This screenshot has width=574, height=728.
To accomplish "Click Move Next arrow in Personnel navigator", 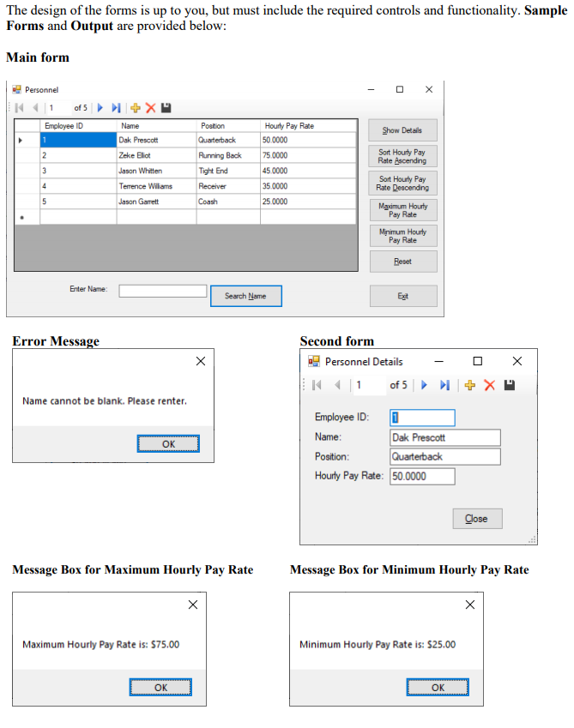I will [x=100, y=108].
